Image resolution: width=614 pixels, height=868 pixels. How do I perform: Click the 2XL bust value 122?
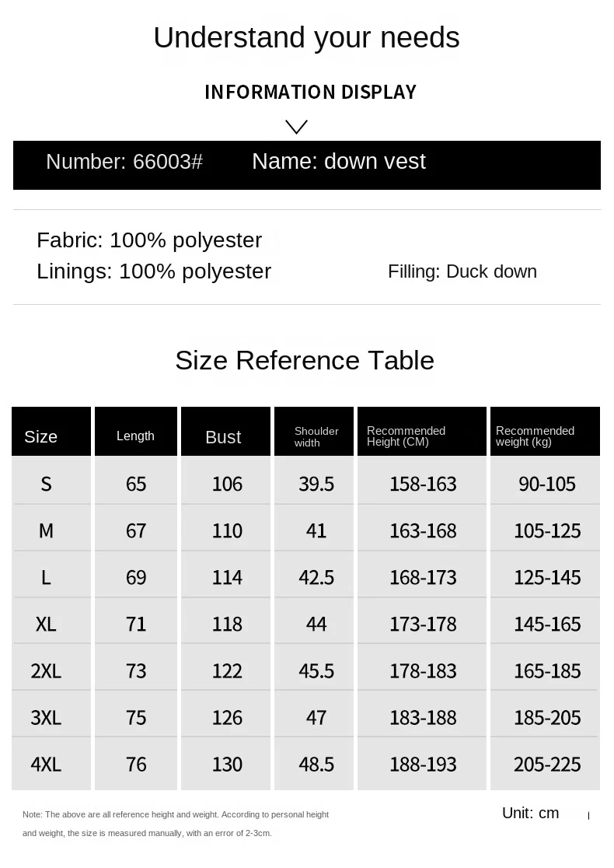tap(227, 670)
